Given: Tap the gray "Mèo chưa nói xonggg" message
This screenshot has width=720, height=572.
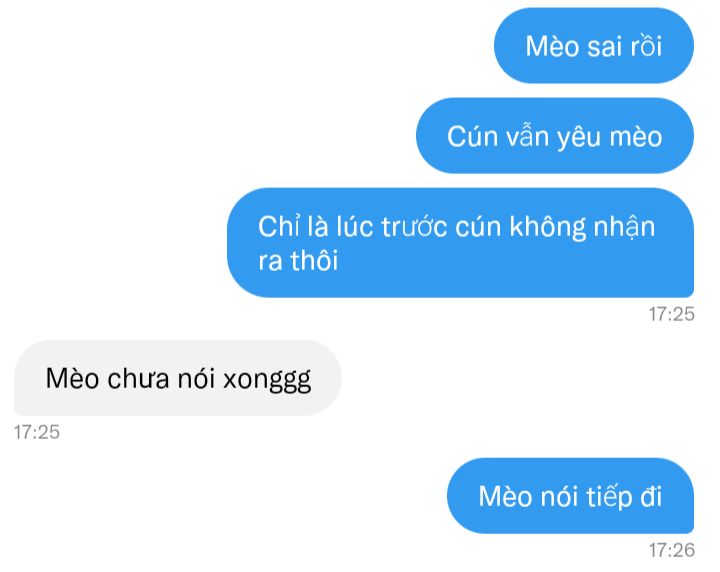Looking at the screenshot, I should [178, 378].
